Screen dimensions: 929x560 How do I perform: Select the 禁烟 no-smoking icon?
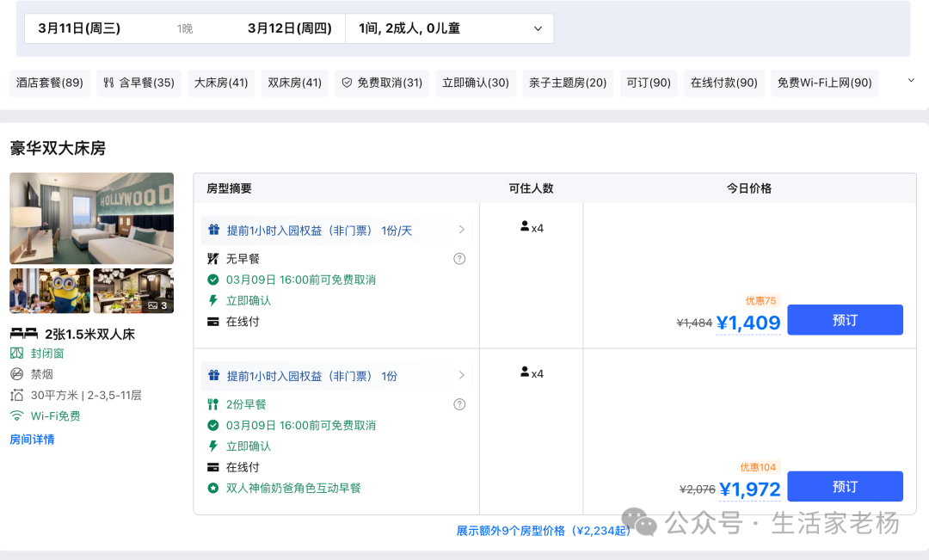point(16,374)
